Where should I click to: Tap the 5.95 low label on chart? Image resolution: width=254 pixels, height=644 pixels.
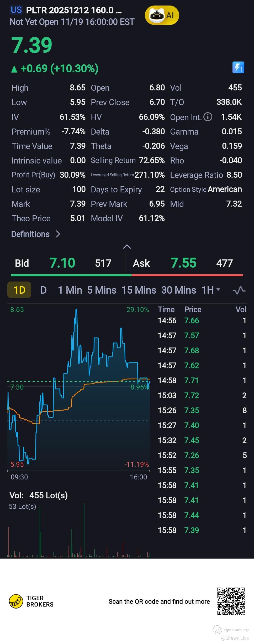(17, 464)
